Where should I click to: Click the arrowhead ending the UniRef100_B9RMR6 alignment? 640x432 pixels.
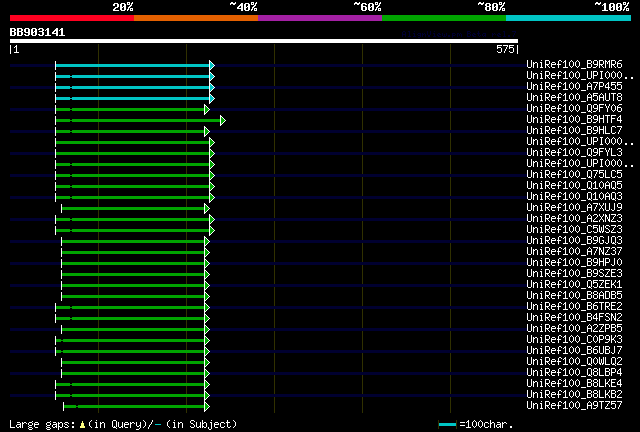coord(212,65)
